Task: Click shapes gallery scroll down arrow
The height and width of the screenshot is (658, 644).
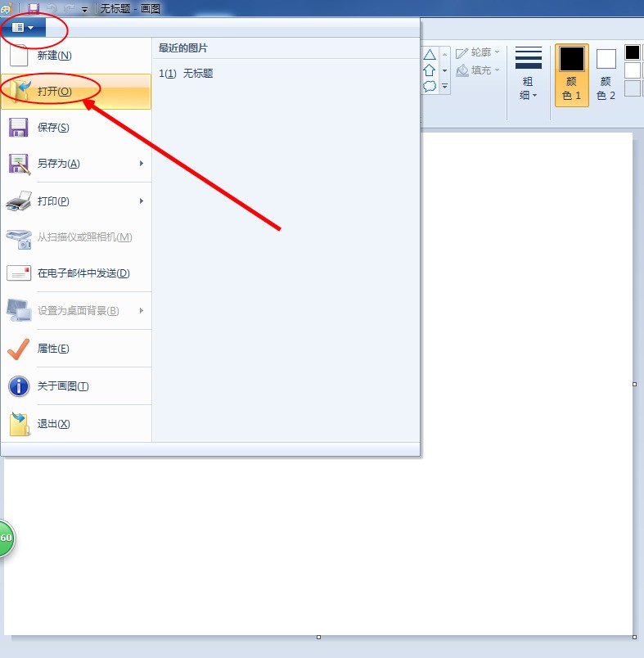Action: 444,70
